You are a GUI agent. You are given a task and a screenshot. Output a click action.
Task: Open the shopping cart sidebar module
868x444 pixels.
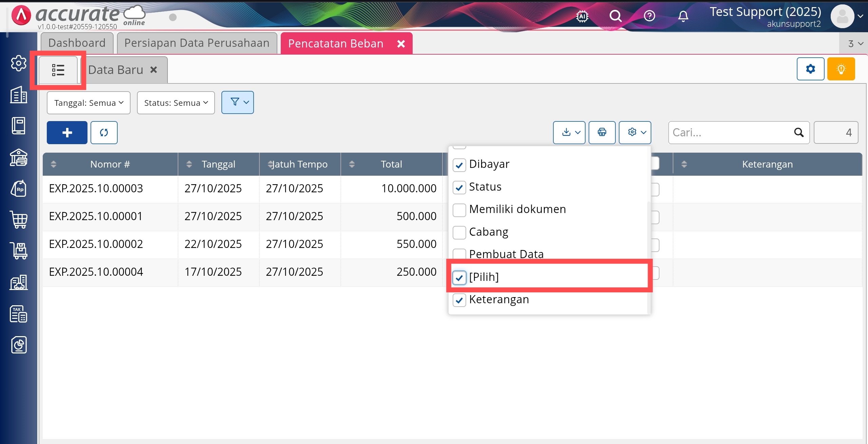click(19, 219)
